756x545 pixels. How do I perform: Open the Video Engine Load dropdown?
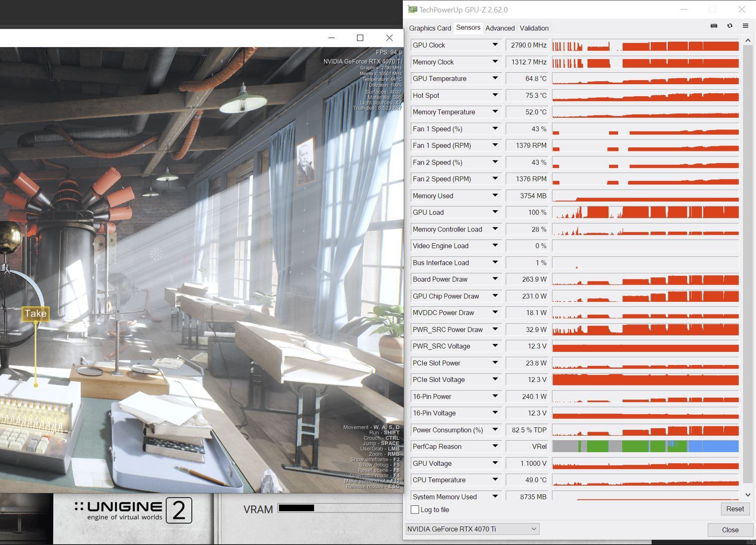click(495, 246)
